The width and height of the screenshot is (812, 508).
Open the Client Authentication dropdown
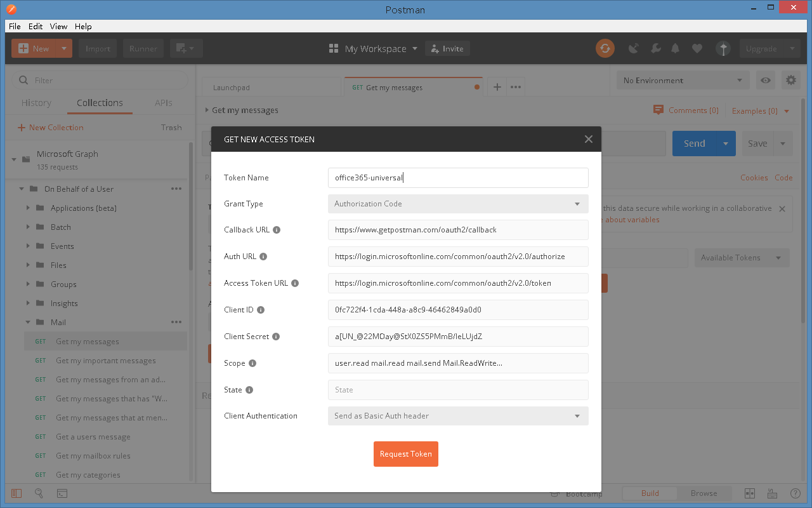[458, 416]
